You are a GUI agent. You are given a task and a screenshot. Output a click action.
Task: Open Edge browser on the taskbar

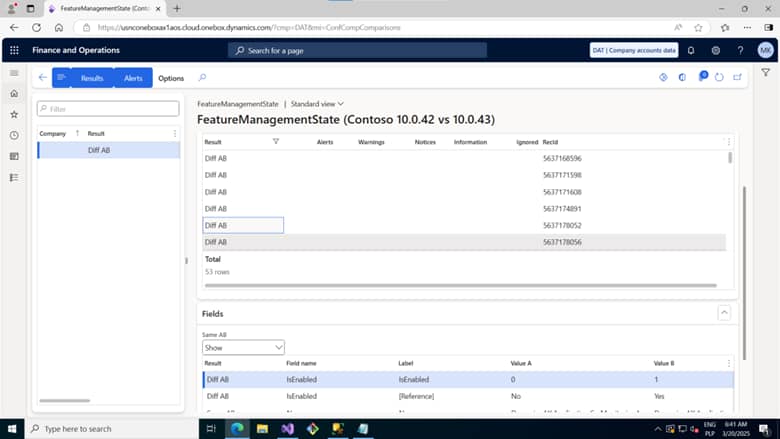pyautogui.click(x=237, y=429)
